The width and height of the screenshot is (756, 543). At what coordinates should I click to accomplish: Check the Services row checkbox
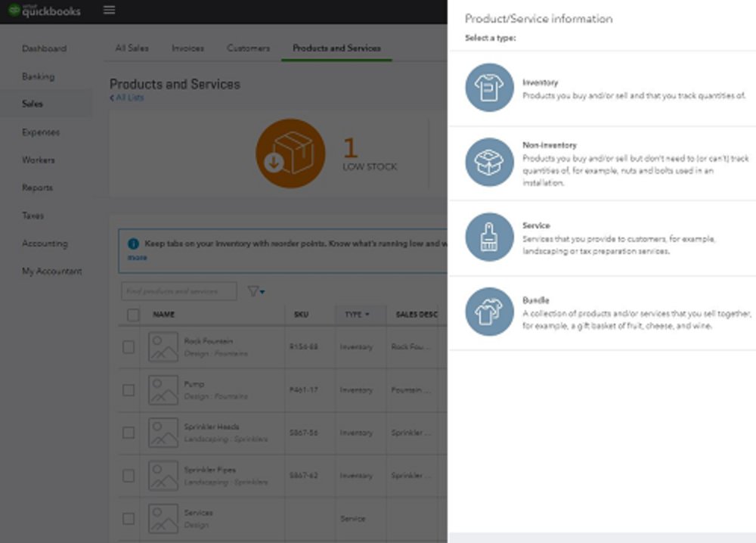tap(129, 519)
